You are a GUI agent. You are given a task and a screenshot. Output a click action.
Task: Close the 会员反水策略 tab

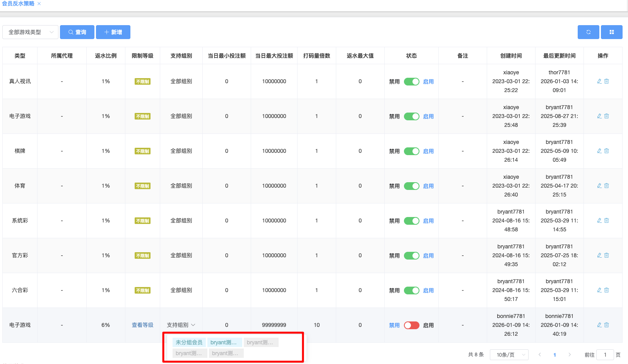[39, 3]
